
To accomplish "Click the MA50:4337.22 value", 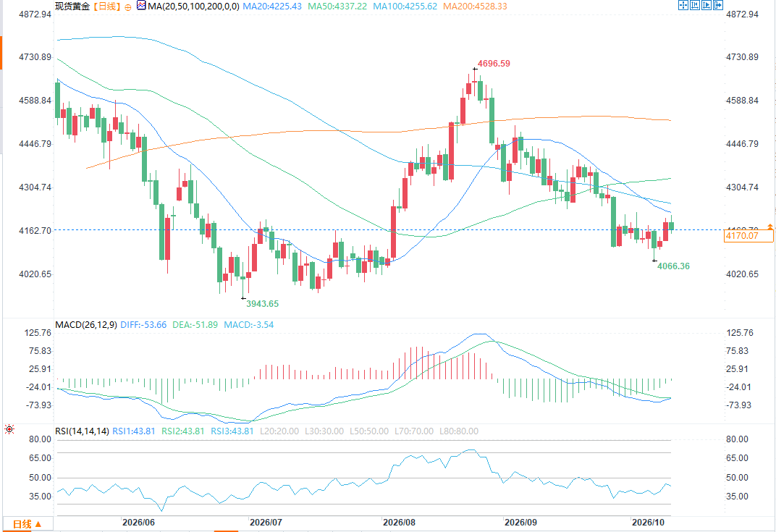I will point(337,7).
